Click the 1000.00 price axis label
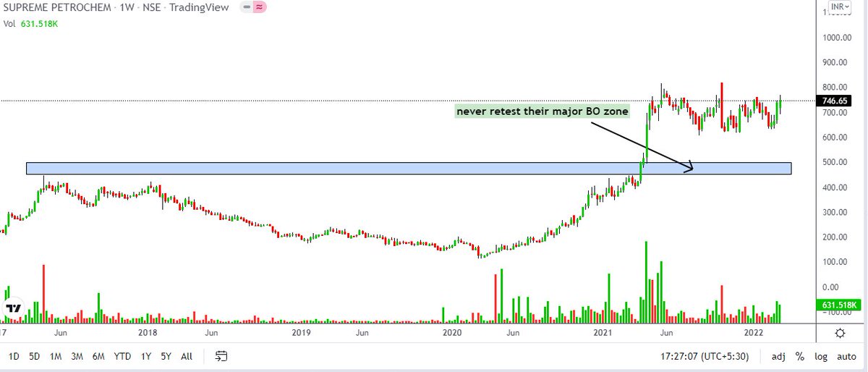The width and height of the screenshot is (868, 372). 838,38
